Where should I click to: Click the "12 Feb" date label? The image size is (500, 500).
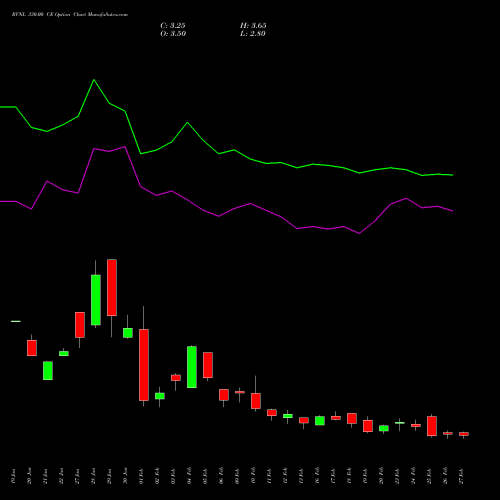(285, 476)
